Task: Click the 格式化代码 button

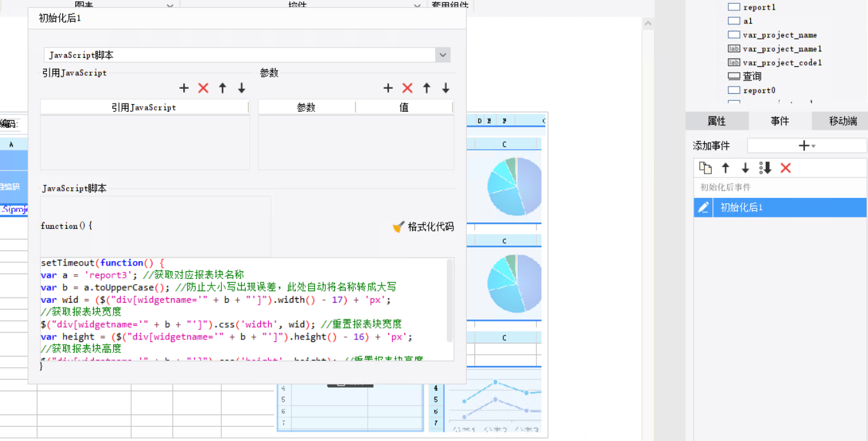Action: click(x=423, y=226)
